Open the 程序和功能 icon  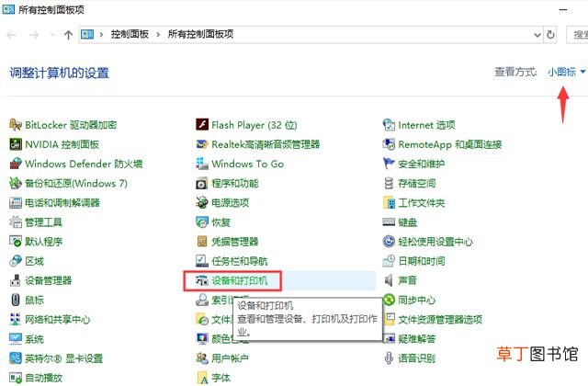[x=202, y=184]
